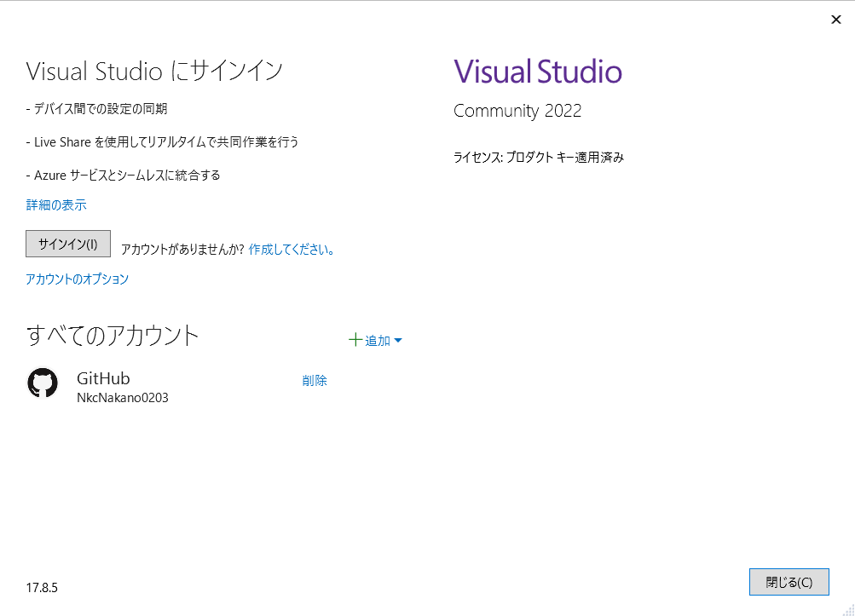The image size is (855, 616).
Task: Close the dialog with the X icon
Action: click(x=836, y=20)
